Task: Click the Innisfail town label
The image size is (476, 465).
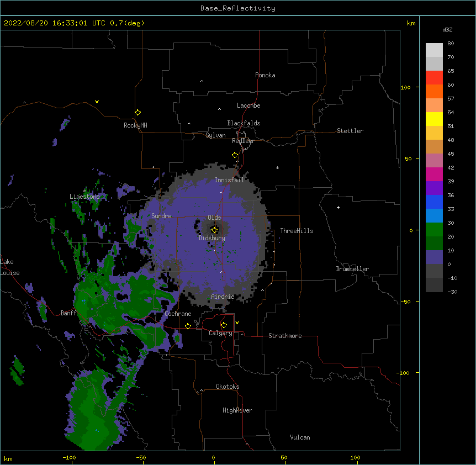Action: click(230, 180)
